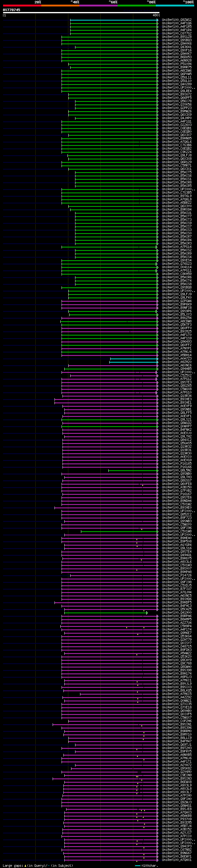Select the UniRef100_Q9C768 label
197x868 pixels.
coord(176,663)
